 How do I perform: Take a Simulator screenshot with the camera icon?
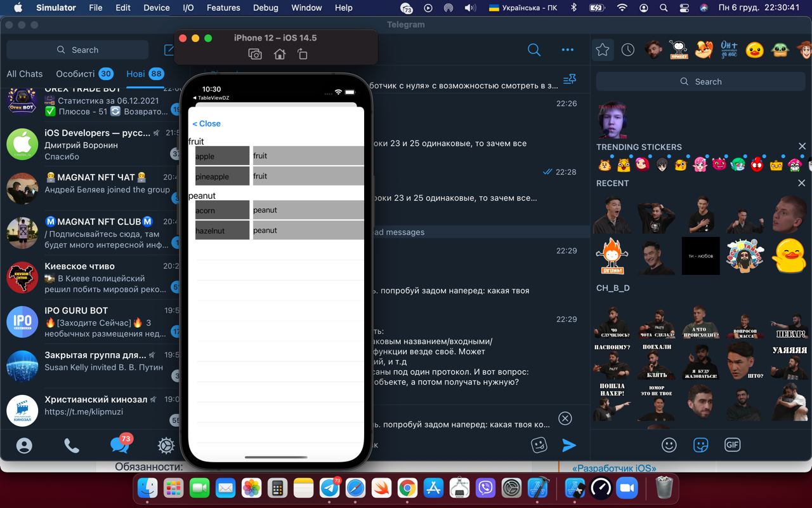[x=255, y=55]
